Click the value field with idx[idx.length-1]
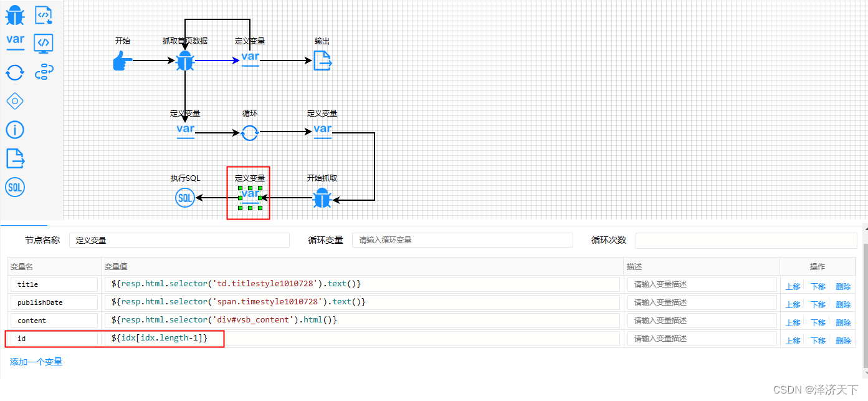 tap(363, 339)
